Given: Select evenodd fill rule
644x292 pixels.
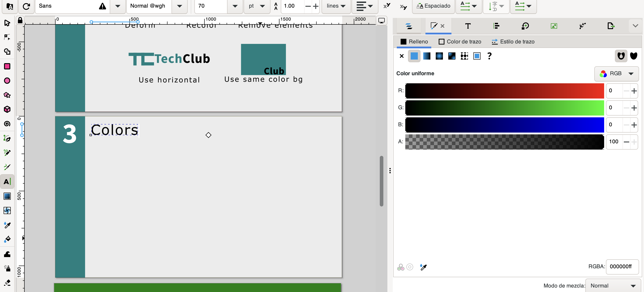Looking at the screenshot, I should click(621, 56).
